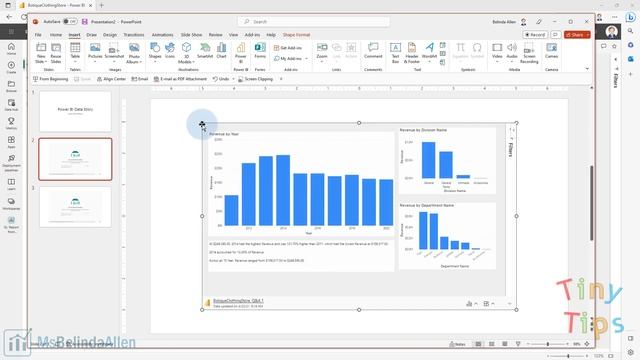Start slideshow From Beginning
This screenshot has height=360, width=640.
click(x=51, y=79)
